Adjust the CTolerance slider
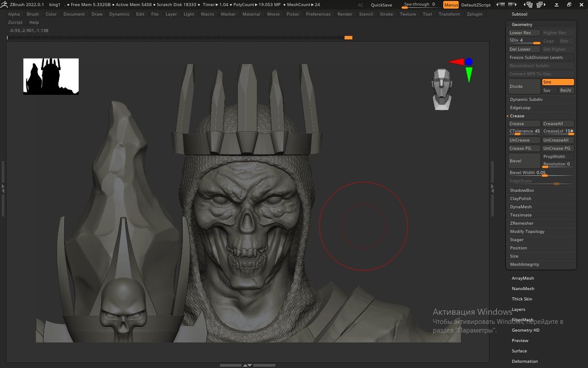Viewport: 588px width, 368px height. click(x=524, y=132)
